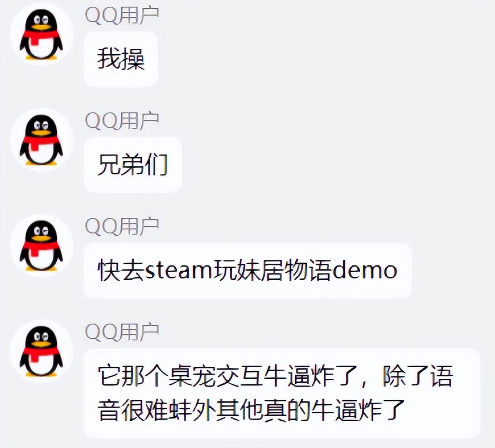This screenshot has width=495, height=448.
Task: Open the penguin avatar next to 兄弟们
Action: pos(41,139)
